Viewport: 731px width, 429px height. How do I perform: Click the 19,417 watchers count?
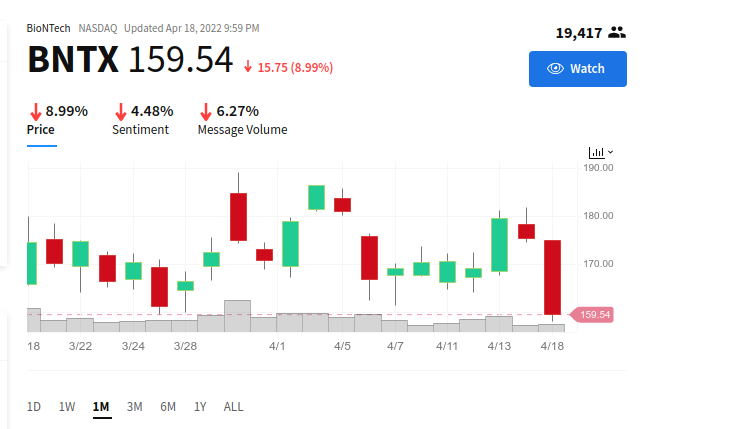coord(579,33)
